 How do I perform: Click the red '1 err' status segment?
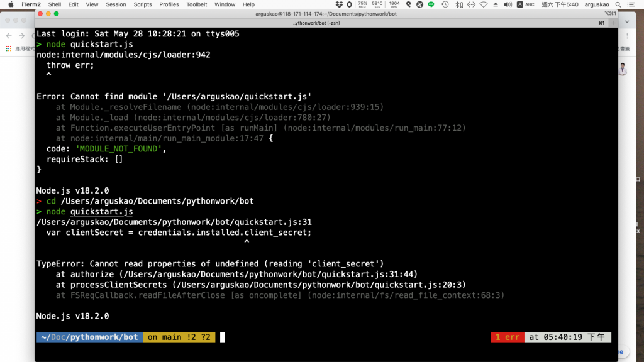point(508,337)
